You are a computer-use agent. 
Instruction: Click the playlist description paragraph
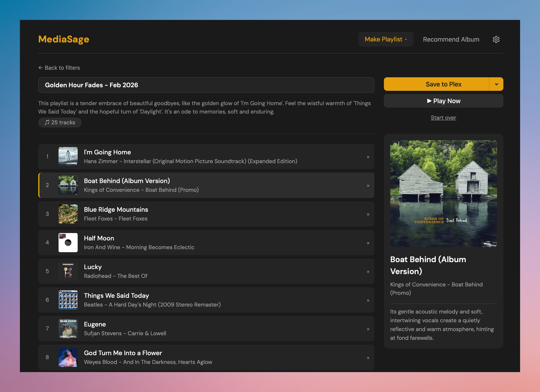click(x=204, y=107)
